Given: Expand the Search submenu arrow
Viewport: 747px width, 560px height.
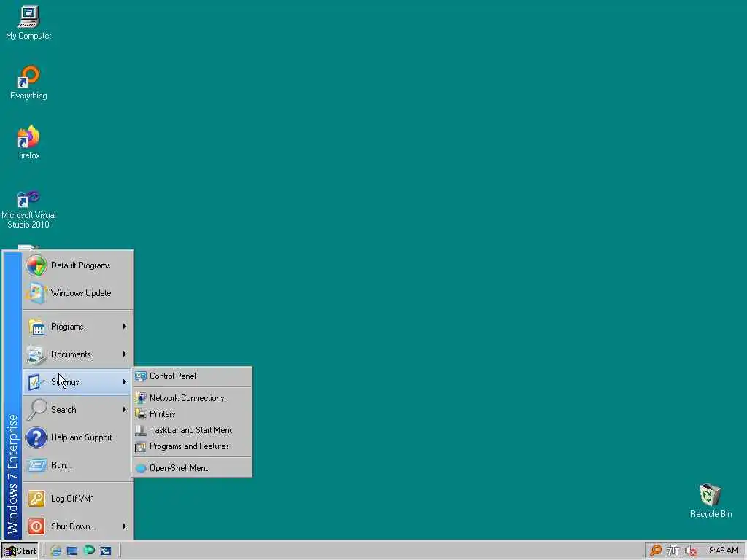Looking at the screenshot, I should coord(124,410).
